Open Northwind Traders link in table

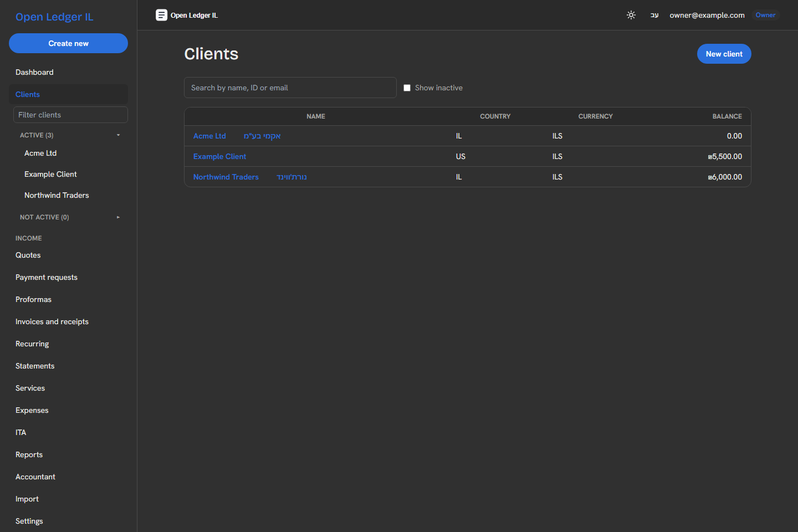pyautogui.click(x=226, y=177)
